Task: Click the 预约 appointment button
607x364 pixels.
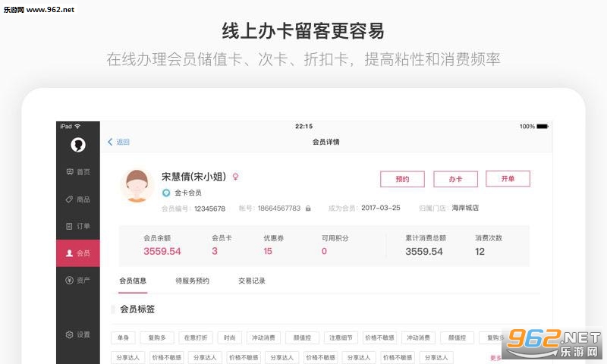Action: [x=402, y=179]
